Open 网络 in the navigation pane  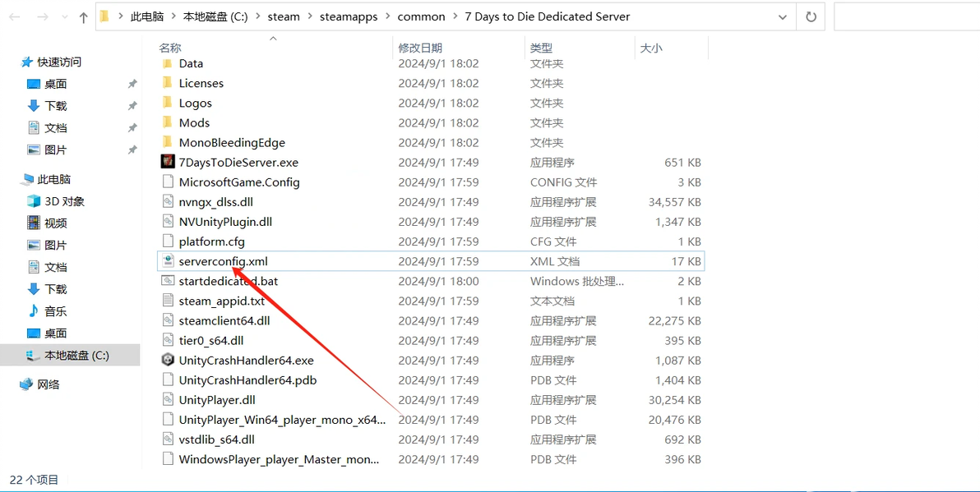click(x=49, y=384)
